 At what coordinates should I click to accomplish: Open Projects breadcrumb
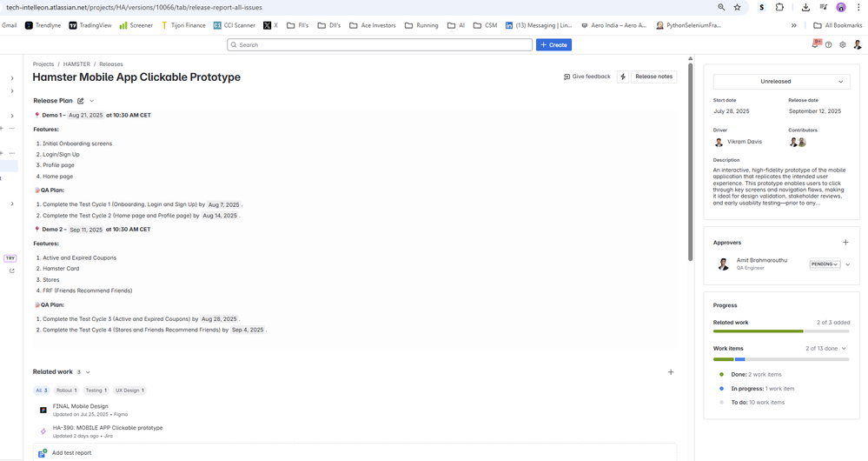click(43, 64)
